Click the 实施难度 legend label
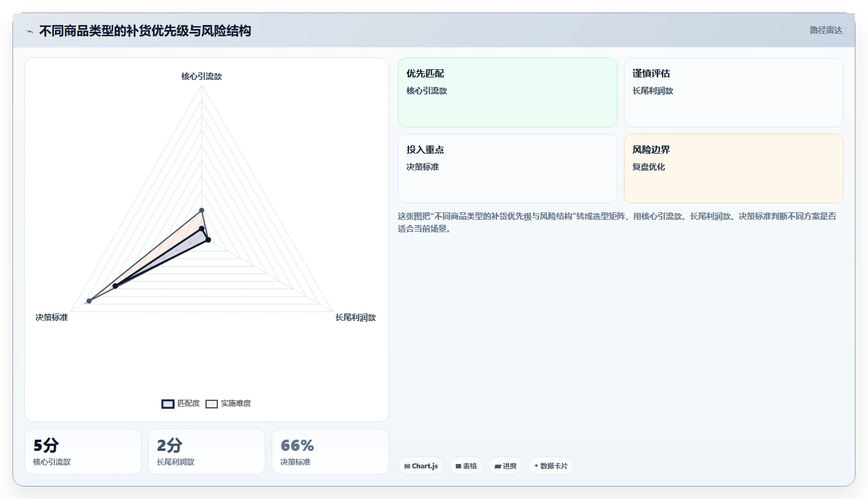The height and width of the screenshot is (499, 868). coord(236,403)
